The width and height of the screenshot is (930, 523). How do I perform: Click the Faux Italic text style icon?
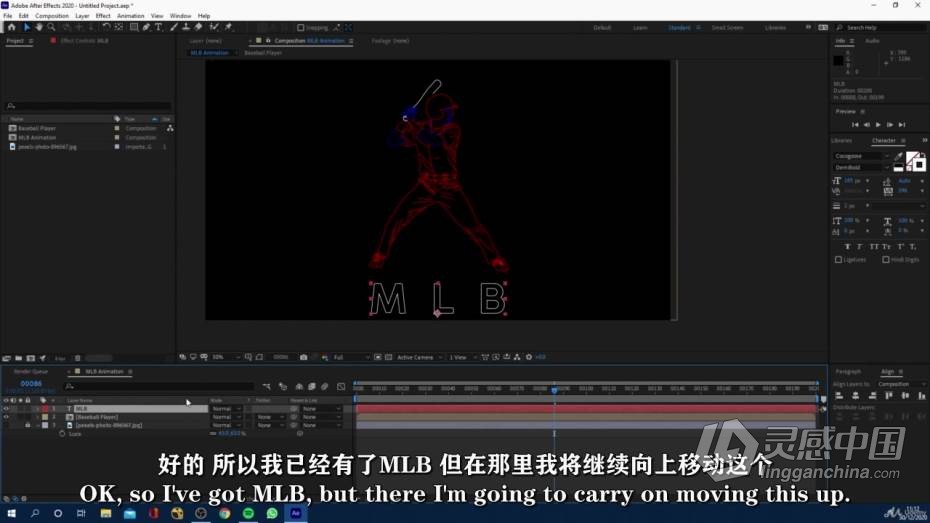click(859, 247)
